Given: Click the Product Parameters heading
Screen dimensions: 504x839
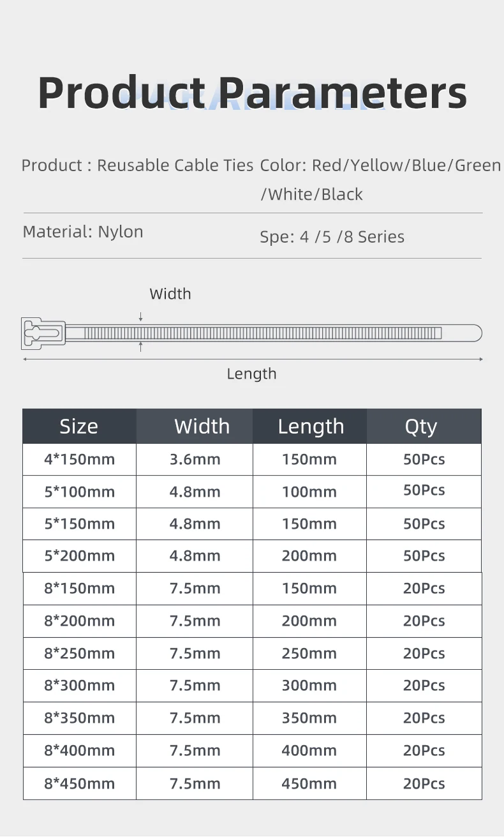Looking at the screenshot, I should coord(252,93).
